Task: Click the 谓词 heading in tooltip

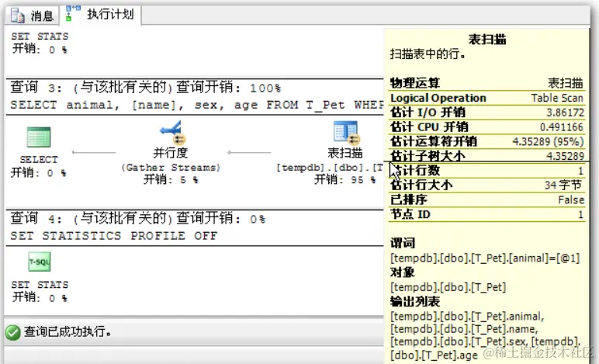Action: click(x=402, y=243)
